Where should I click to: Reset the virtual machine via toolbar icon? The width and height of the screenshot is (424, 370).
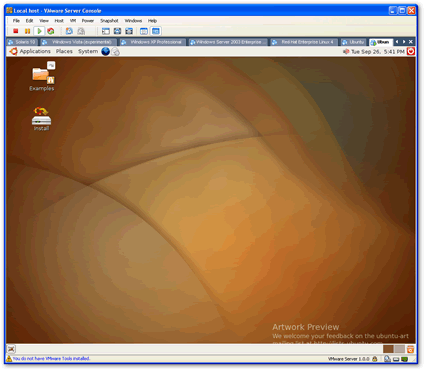(x=51, y=31)
